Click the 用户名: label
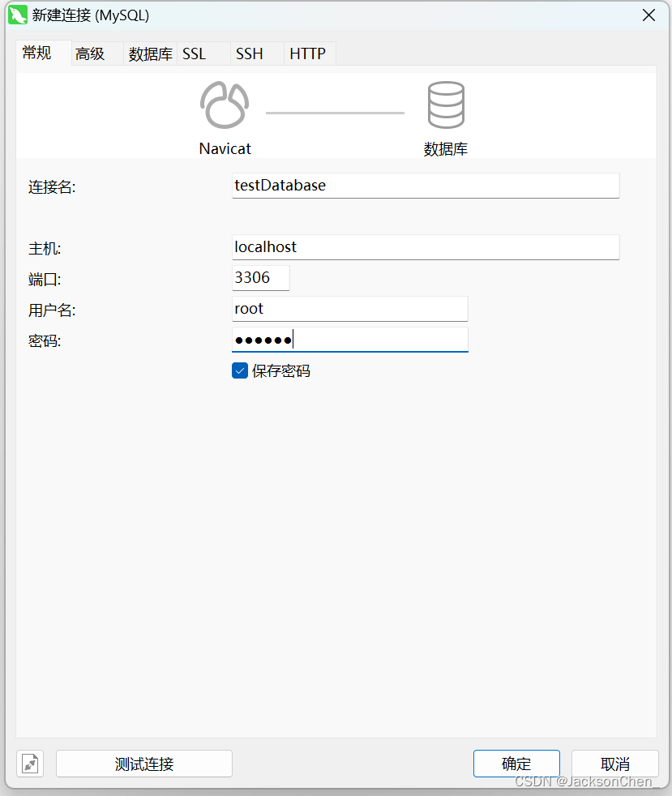Screen dimensions: 672x796 (52, 310)
